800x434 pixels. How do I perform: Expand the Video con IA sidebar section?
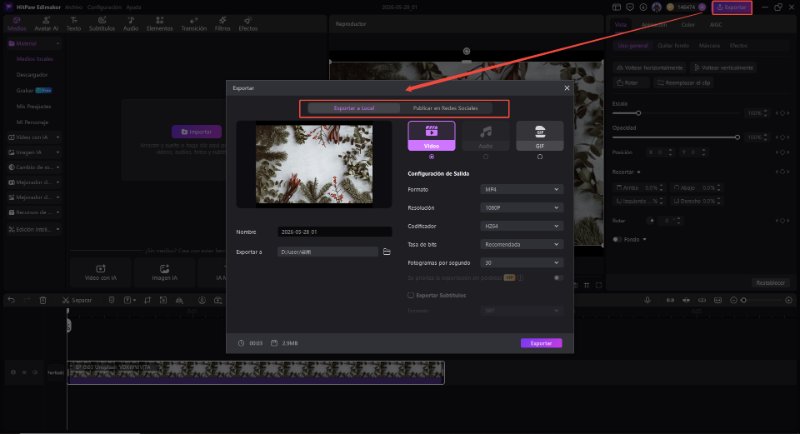[34, 137]
